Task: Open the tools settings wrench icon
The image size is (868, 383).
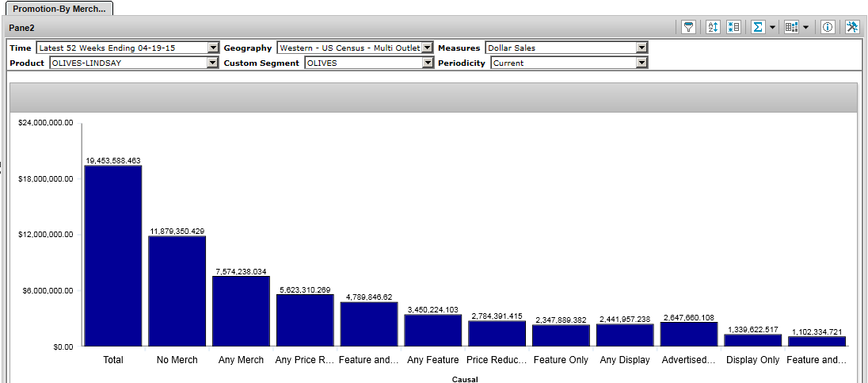Action: point(852,27)
